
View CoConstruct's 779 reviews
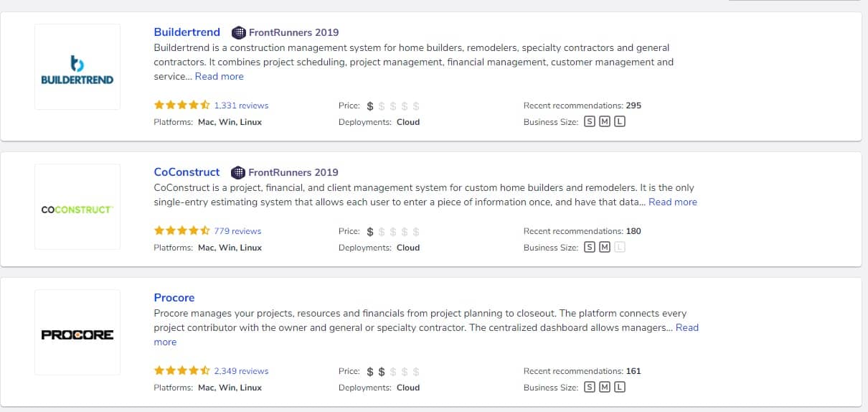(237, 231)
